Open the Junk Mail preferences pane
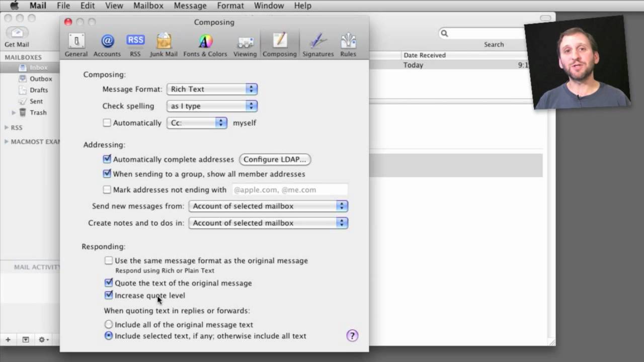 tap(164, 45)
